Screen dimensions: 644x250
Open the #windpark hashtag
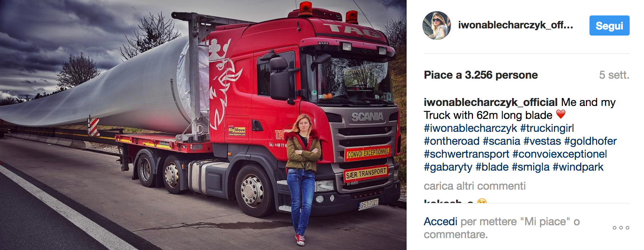point(578,167)
